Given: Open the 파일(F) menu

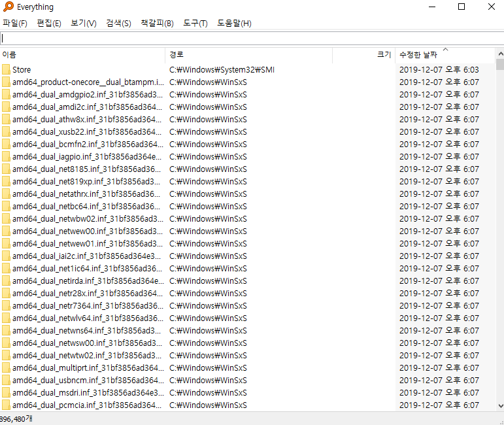Looking at the screenshot, I should tap(15, 23).
